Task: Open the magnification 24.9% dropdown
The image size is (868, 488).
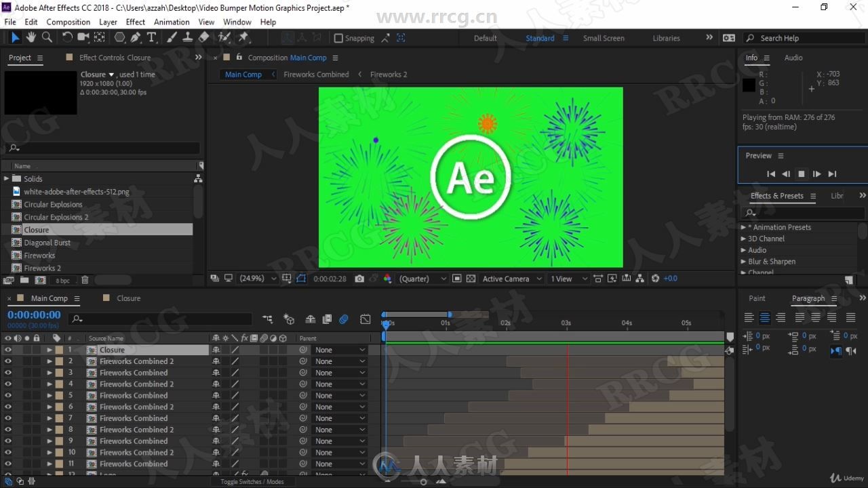Action: click(x=258, y=279)
